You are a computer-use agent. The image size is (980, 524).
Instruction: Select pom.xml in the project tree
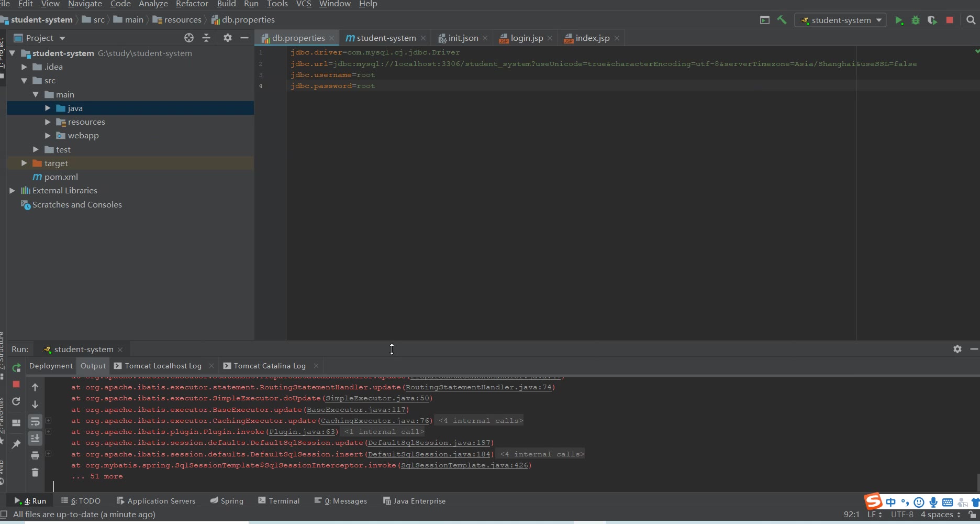tap(61, 177)
